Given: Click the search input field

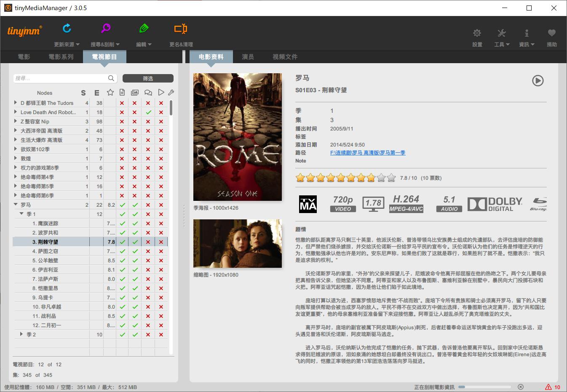Looking at the screenshot, I should tap(61, 78).
